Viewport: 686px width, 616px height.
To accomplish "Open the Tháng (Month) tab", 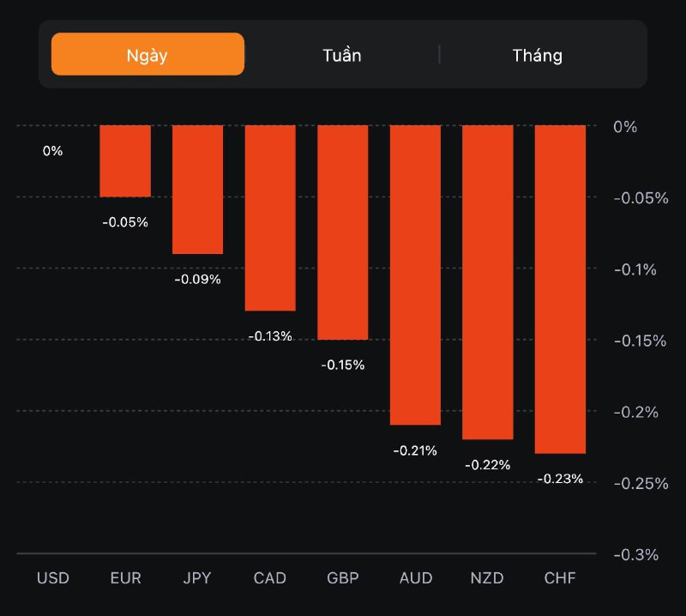I will (538, 56).
